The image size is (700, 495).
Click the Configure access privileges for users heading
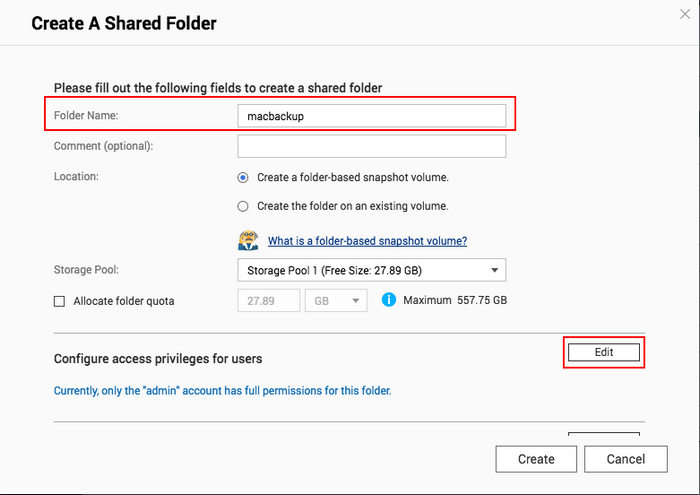tap(158, 359)
